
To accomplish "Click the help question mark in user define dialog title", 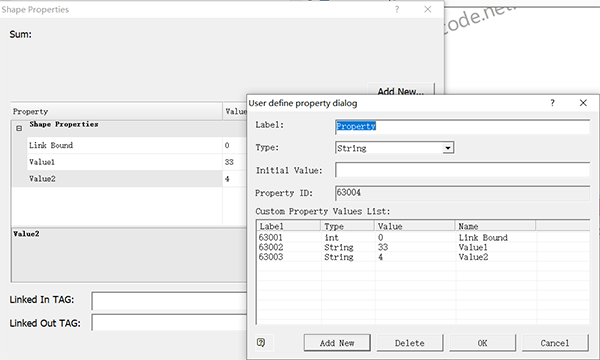I will coord(552,103).
